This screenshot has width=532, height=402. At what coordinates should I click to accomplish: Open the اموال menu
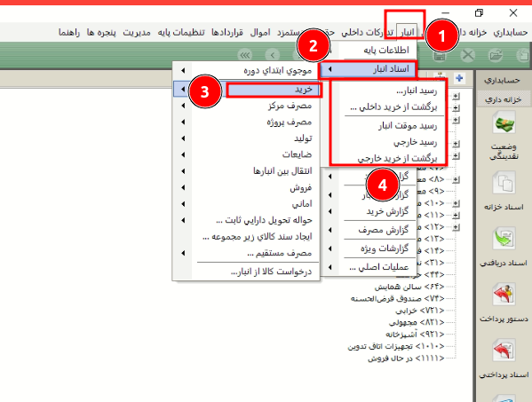[260, 32]
